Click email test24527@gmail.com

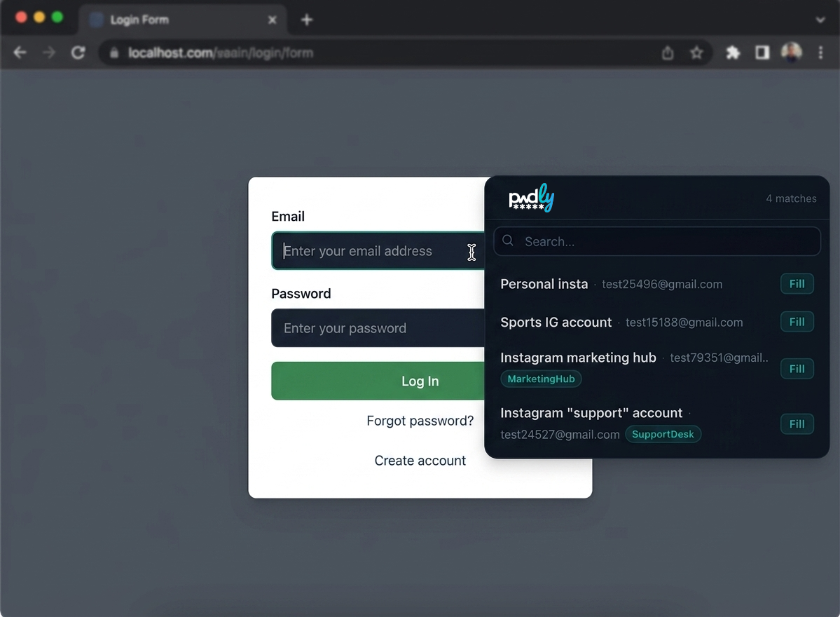[560, 435]
